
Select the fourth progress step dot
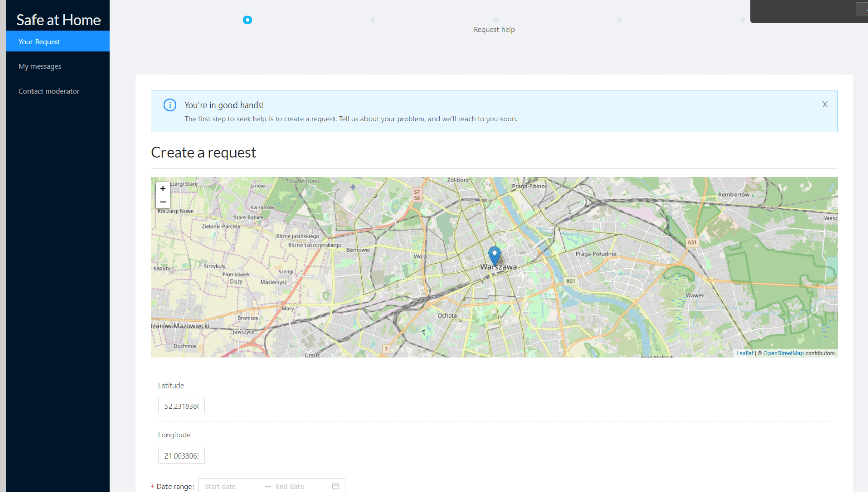tap(619, 20)
